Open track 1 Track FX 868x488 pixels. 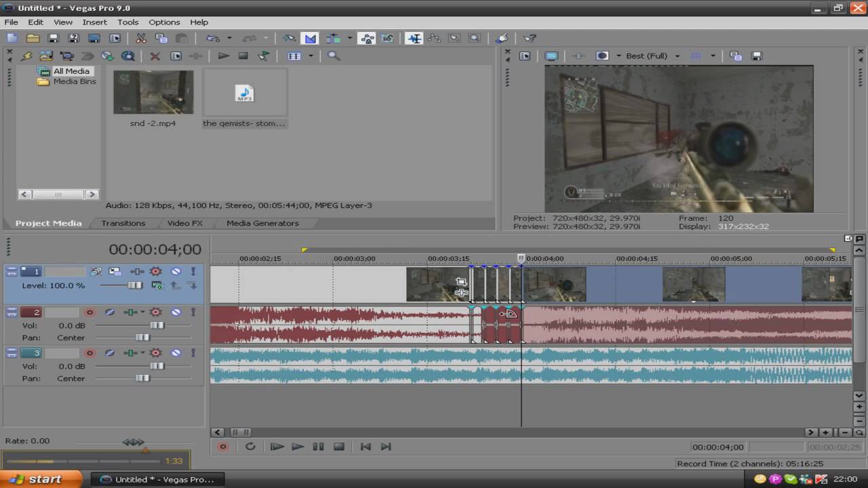(136, 272)
